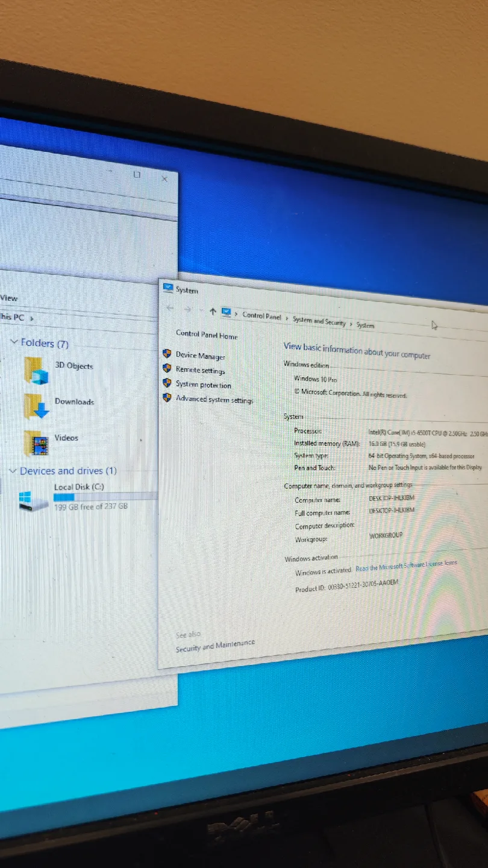Open Device Manager from the sidebar

[200, 356]
